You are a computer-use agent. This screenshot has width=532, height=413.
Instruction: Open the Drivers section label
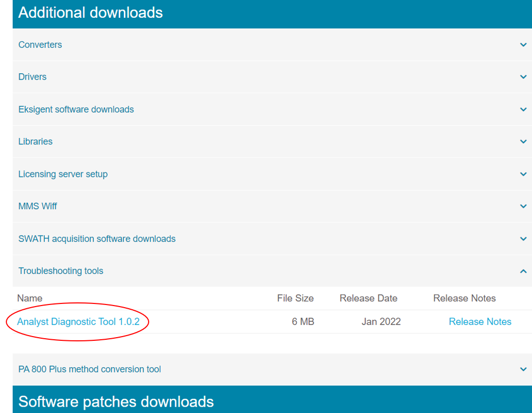coord(32,77)
